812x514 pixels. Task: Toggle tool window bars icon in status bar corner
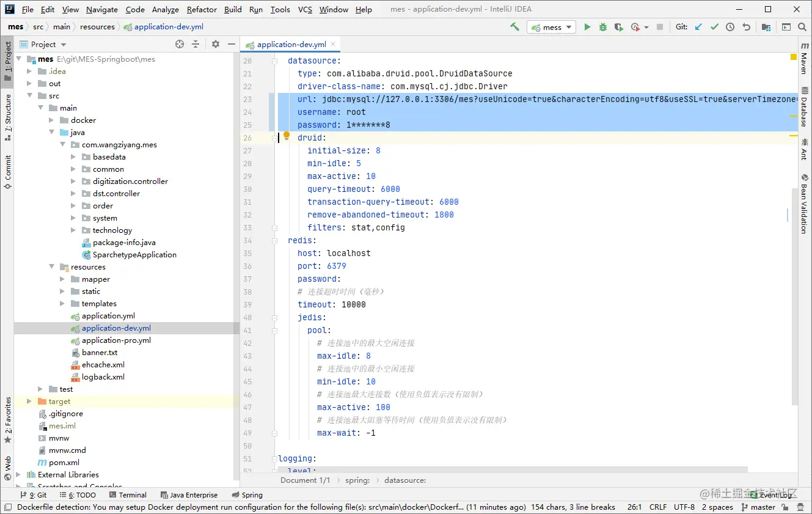click(7, 507)
